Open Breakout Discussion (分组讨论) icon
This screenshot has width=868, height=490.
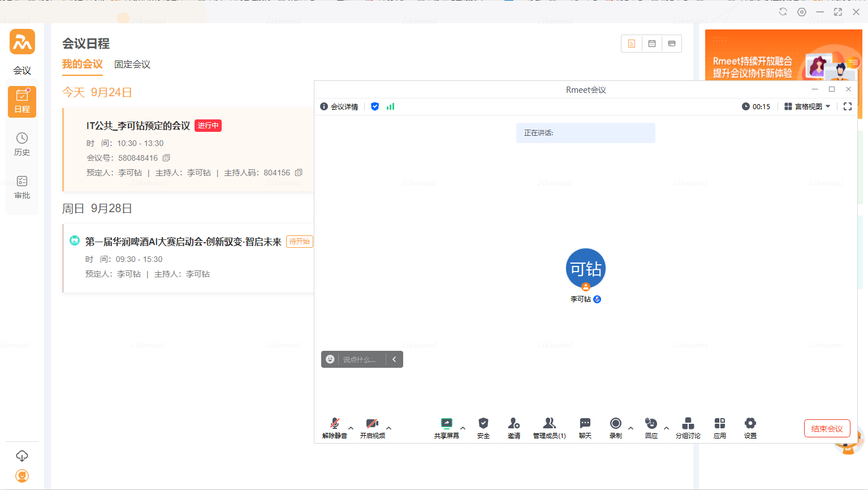(x=688, y=427)
